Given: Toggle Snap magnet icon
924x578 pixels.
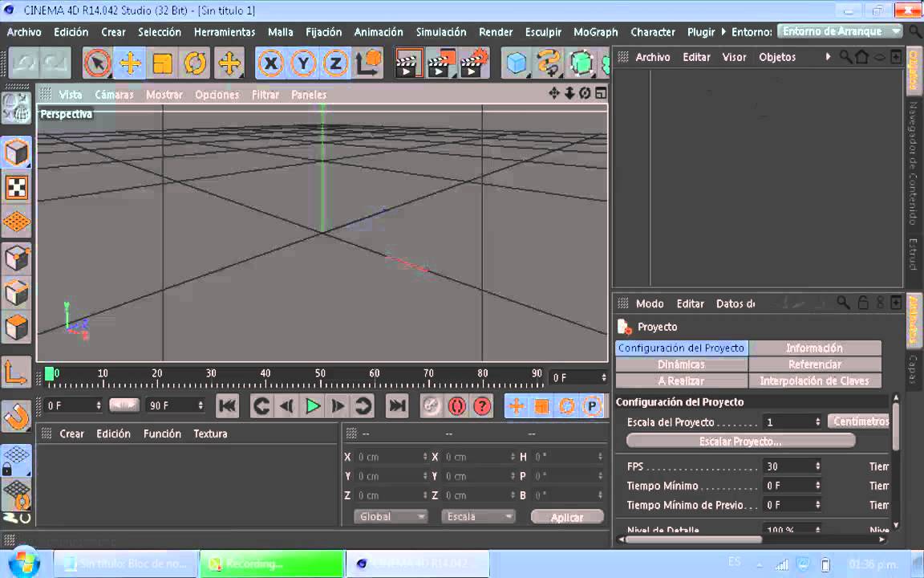Looking at the screenshot, I should pos(17,417).
